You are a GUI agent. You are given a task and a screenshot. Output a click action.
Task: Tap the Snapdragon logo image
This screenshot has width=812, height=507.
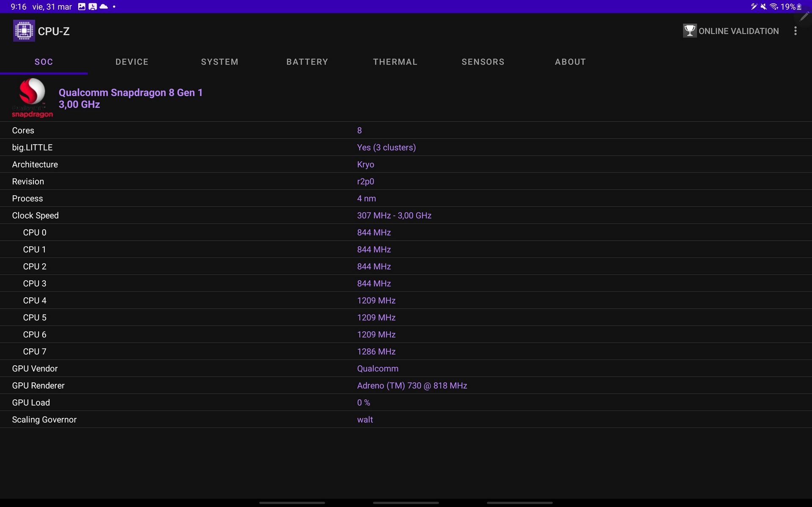(32, 98)
